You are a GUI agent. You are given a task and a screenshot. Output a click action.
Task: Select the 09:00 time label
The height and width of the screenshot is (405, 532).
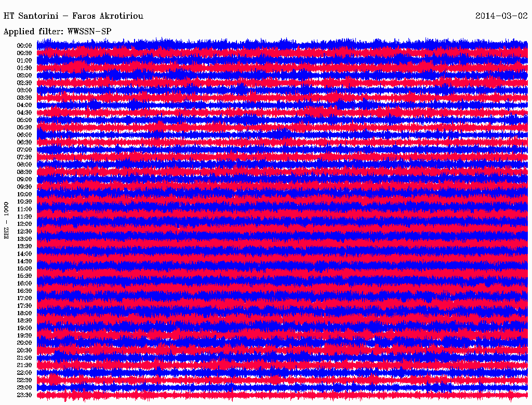pos(24,180)
